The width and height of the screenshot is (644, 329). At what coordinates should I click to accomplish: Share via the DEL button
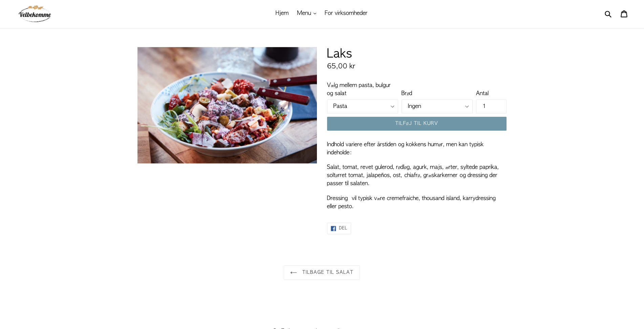(x=339, y=228)
